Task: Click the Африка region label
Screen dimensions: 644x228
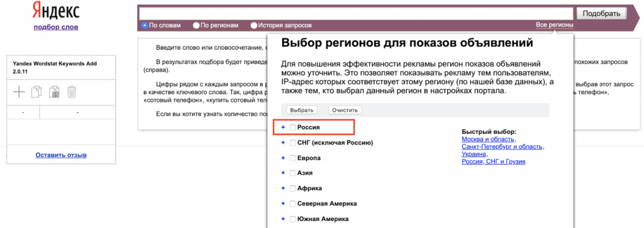Action: pyautogui.click(x=309, y=188)
